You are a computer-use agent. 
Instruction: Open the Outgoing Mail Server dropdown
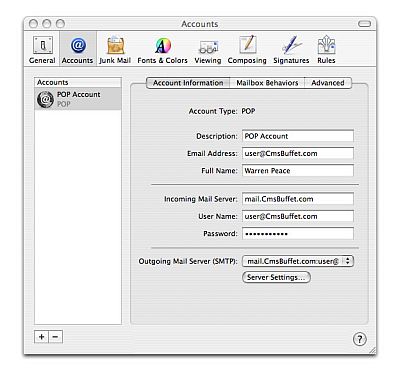(298, 261)
